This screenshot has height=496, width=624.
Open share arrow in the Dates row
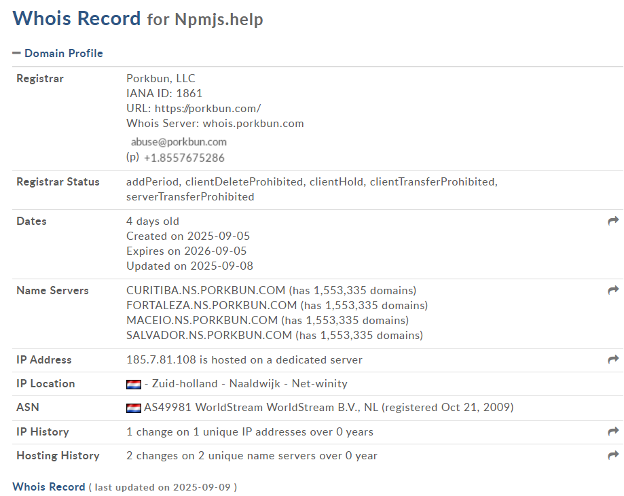tap(613, 221)
